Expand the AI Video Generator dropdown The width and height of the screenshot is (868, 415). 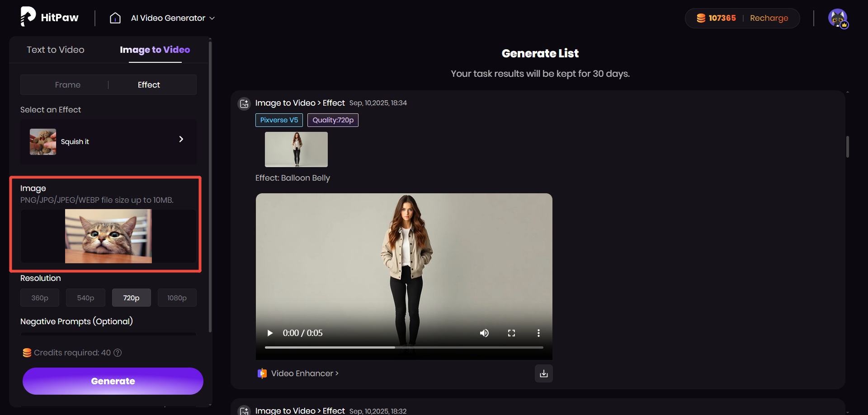pyautogui.click(x=212, y=18)
